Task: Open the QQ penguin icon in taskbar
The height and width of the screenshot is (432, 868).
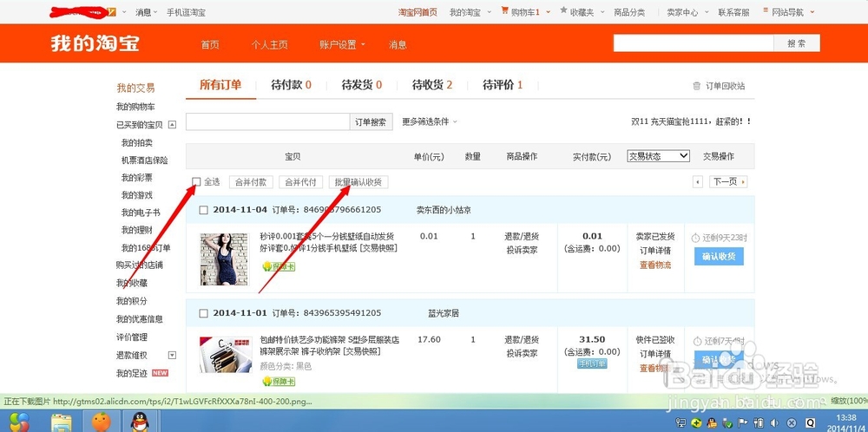Action: pyautogui.click(x=138, y=422)
